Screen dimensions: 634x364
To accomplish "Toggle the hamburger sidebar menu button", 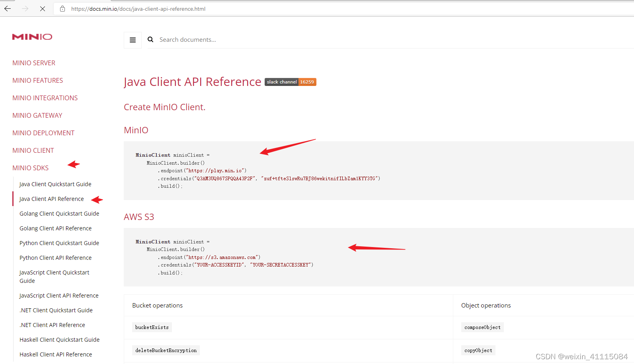I will click(x=133, y=40).
